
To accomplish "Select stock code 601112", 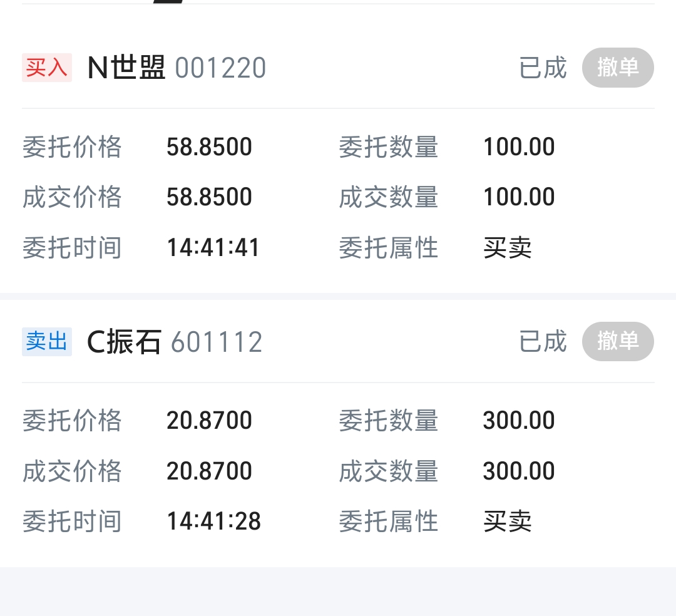I will [217, 342].
